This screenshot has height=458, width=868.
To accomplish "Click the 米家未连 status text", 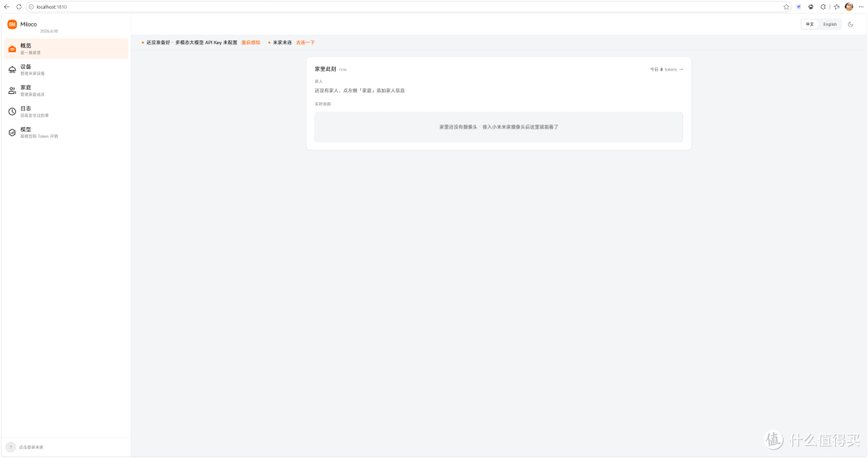I will [282, 43].
